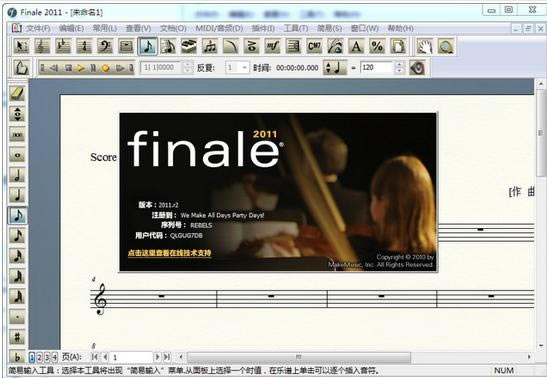Open the Repeat tool
Viewport: 547px width, 378px height.
[x=294, y=46]
